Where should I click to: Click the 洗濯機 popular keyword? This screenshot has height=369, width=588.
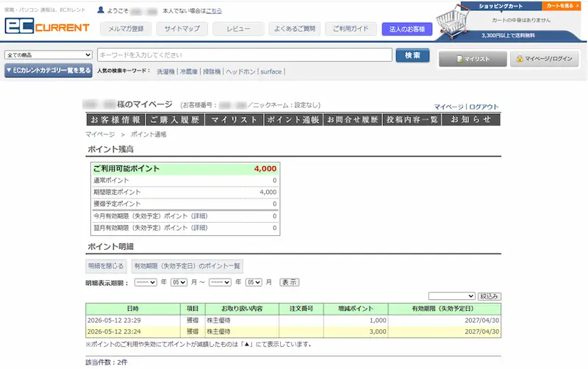click(x=166, y=71)
